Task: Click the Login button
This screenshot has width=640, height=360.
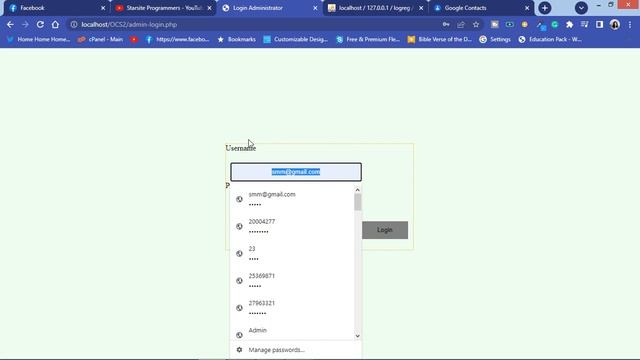Action: [x=385, y=230]
